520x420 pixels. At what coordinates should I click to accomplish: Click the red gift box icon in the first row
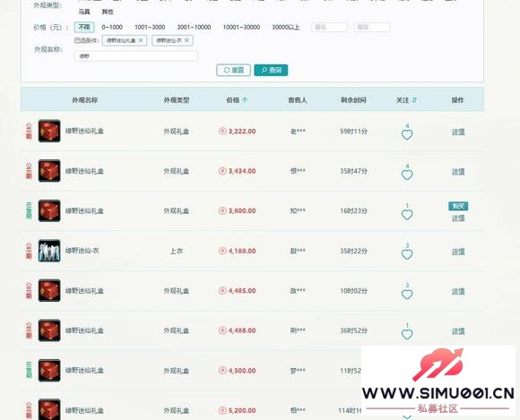click(x=49, y=131)
